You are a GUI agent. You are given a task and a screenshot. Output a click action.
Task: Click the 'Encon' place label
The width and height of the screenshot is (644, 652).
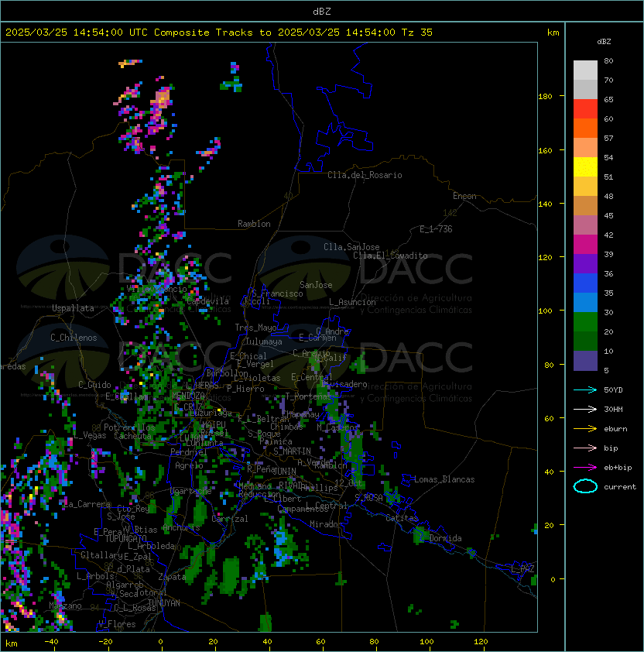pos(464,196)
